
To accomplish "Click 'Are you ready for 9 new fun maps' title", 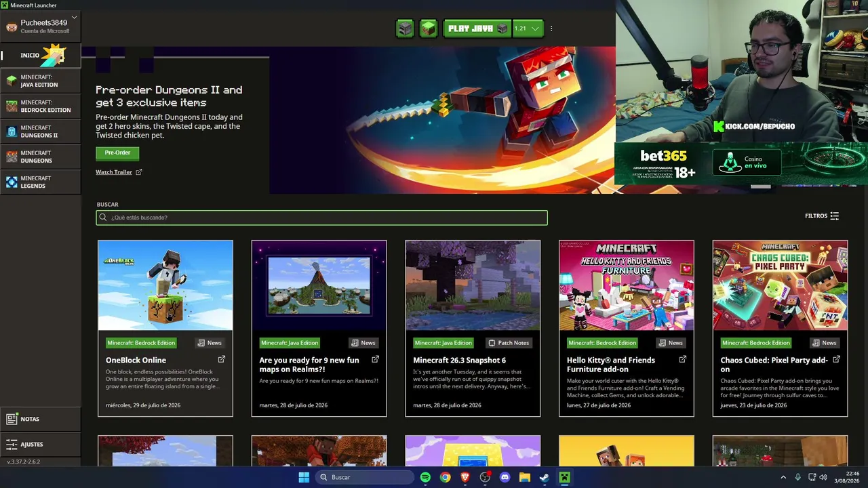I will (x=309, y=365).
